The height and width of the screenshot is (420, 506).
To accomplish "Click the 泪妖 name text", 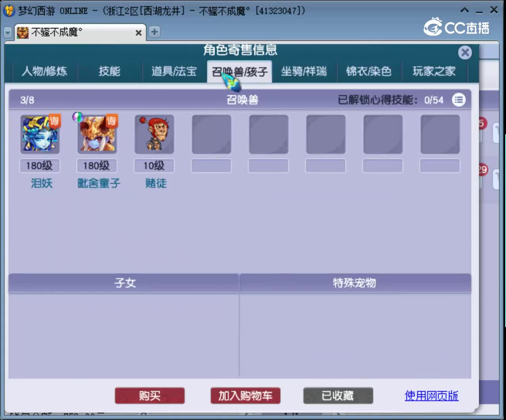I will point(42,183).
